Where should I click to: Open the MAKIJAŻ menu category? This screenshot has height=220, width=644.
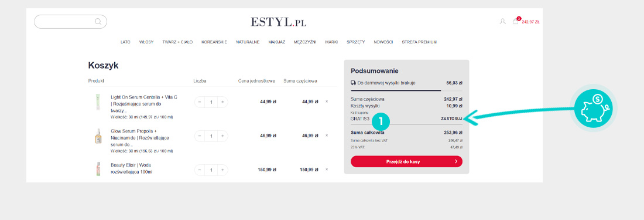pyautogui.click(x=277, y=42)
